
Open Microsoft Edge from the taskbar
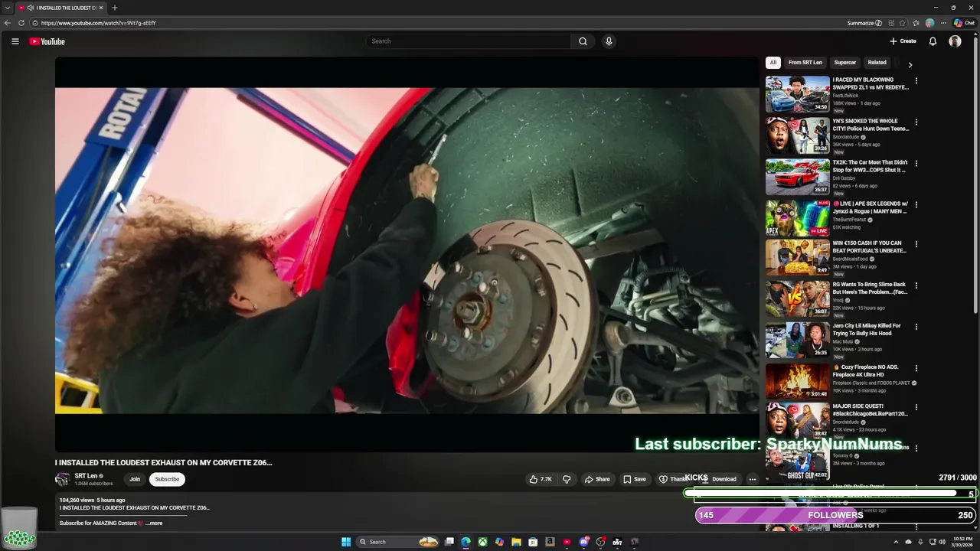click(465, 542)
